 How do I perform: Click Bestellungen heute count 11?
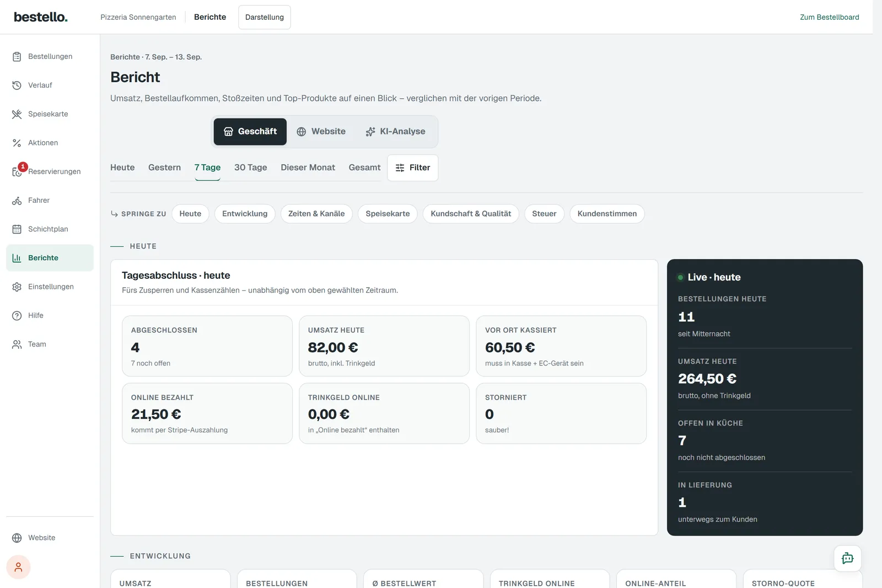(x=686, y=317)
